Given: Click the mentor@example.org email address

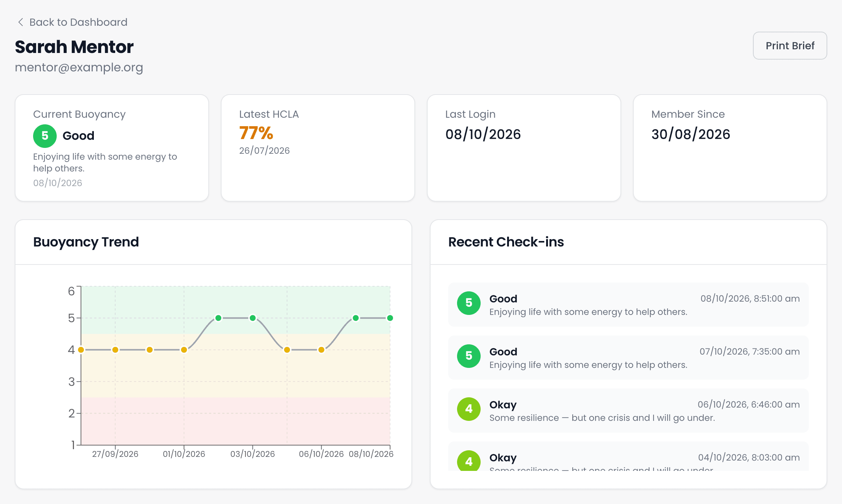Looking at the screenshot, I should [79, 67].
